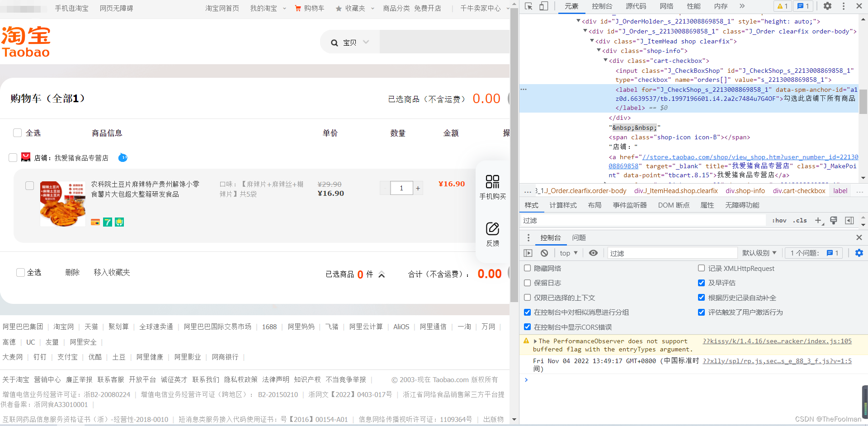Click the warnings count badge
Screen dimensions: 868x426
[x=783, y=6]
